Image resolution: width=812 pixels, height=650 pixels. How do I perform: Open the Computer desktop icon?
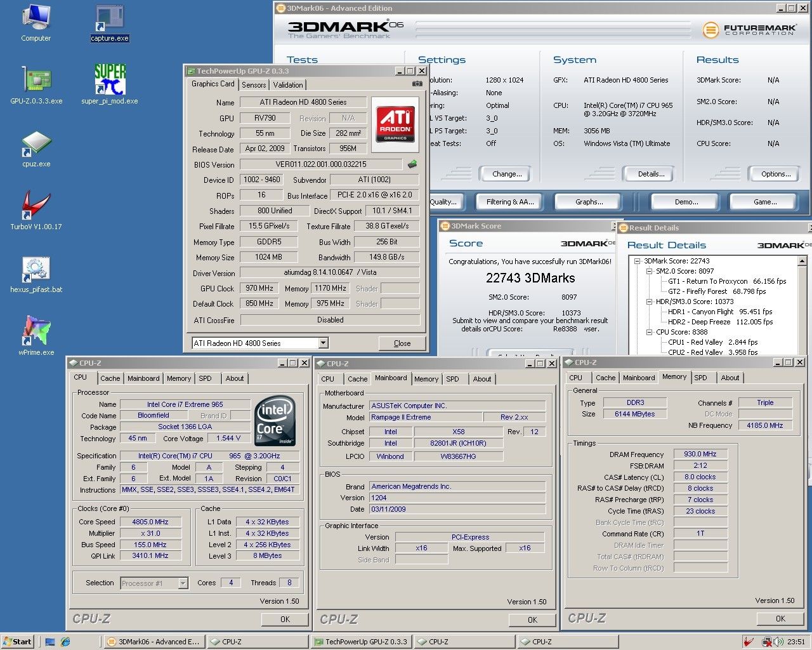tap(36, 23)
